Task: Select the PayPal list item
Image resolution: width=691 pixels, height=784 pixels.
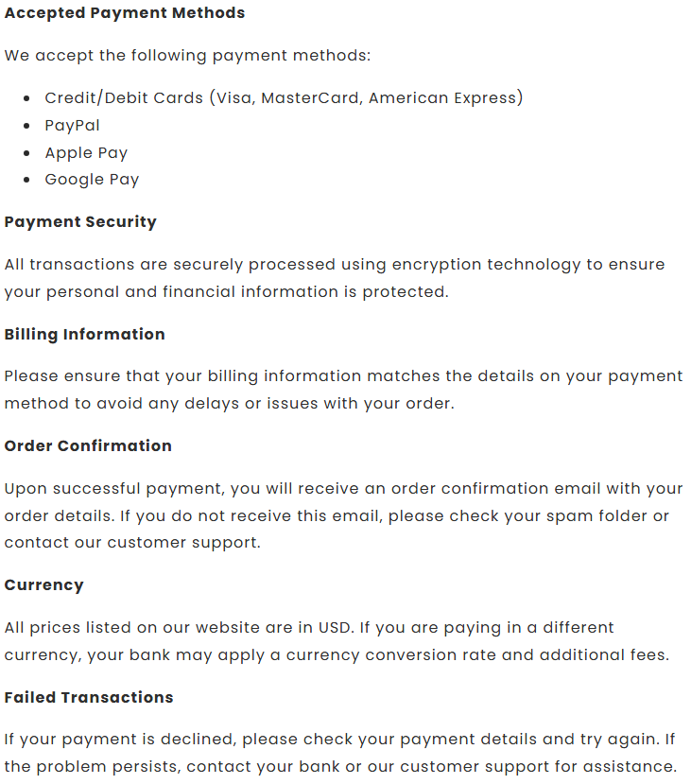Action: (x=72, y=125)
